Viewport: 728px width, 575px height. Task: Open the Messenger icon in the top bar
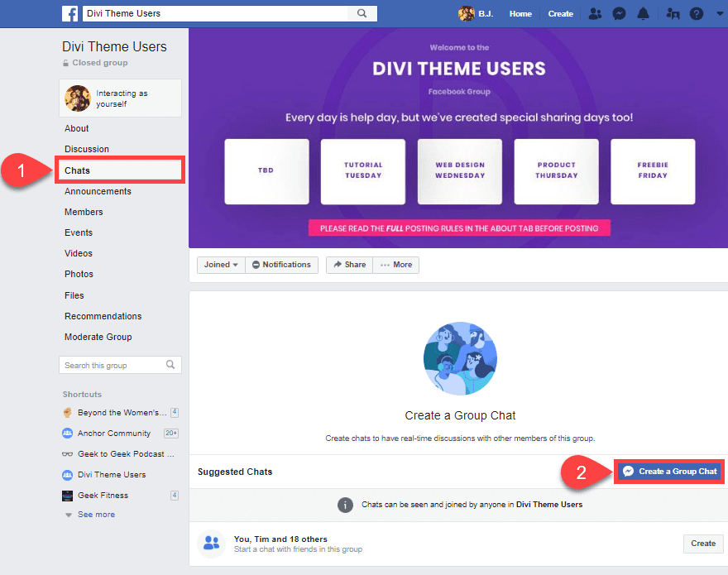tap(619, 13)
